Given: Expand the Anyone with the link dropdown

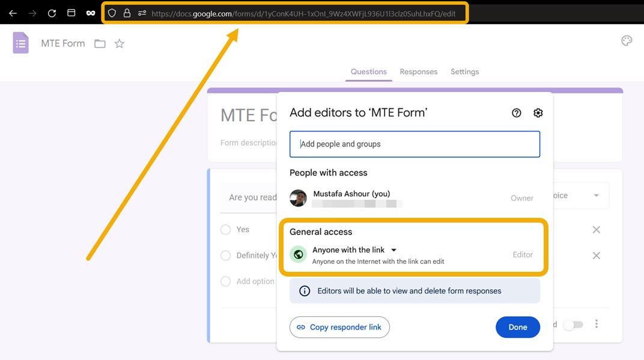Looking at the screenshot, I should click(x=393, y=250).
